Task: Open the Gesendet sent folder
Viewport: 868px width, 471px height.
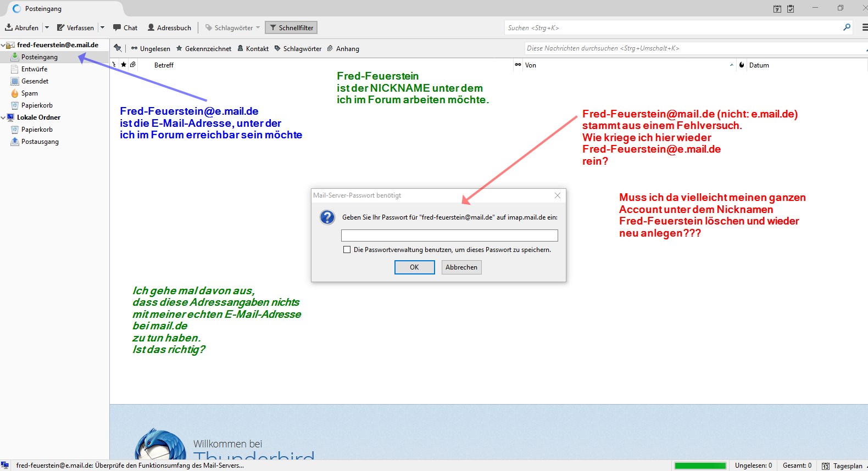Action: [x=55, y=81]
